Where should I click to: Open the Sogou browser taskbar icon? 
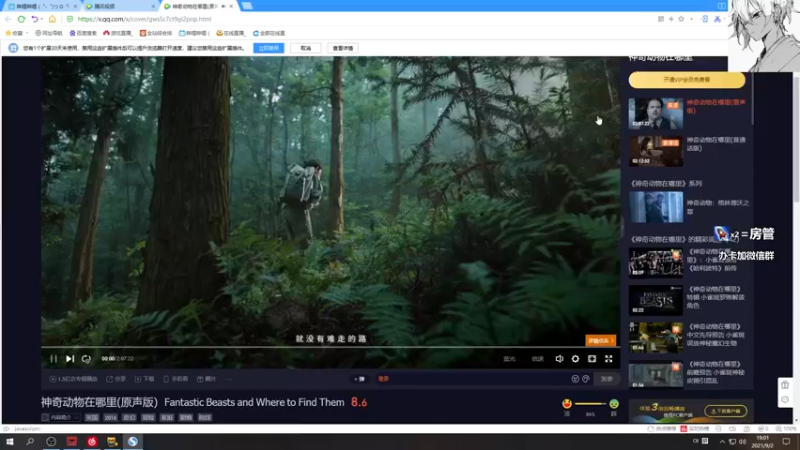(x=133, y=441)
